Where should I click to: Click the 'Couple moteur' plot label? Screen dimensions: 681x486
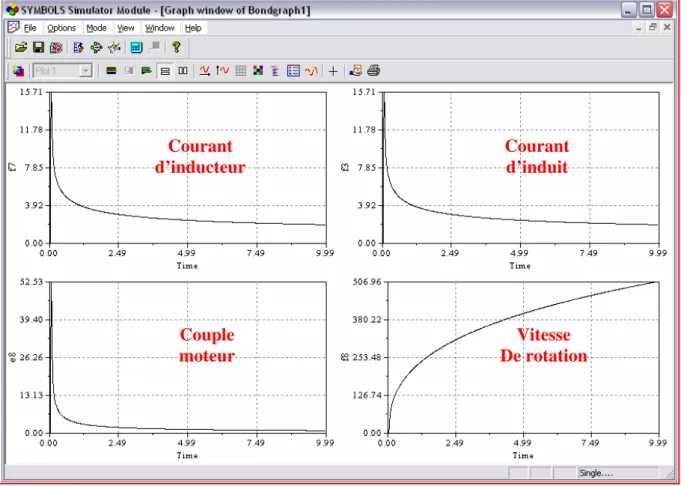click(207, 345)
